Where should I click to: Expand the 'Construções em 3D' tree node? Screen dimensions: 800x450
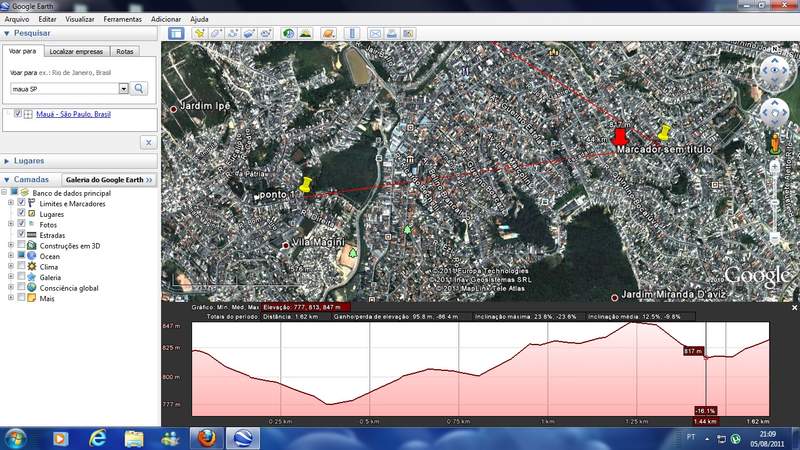[x=11, y=245]
